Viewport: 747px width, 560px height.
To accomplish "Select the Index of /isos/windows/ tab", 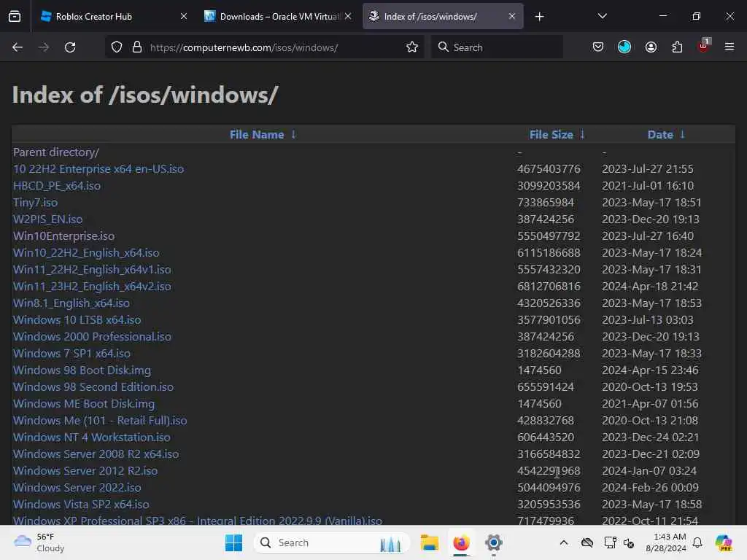I will pyautogui.click(x=443, y=16).
